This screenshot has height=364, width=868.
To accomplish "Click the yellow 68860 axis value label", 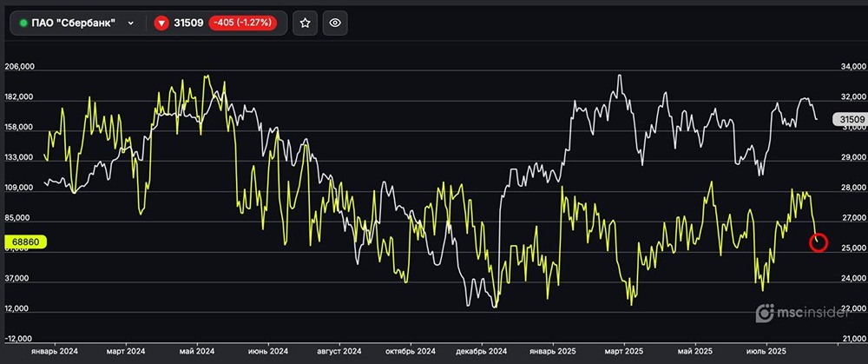I will tap(25, 242).
